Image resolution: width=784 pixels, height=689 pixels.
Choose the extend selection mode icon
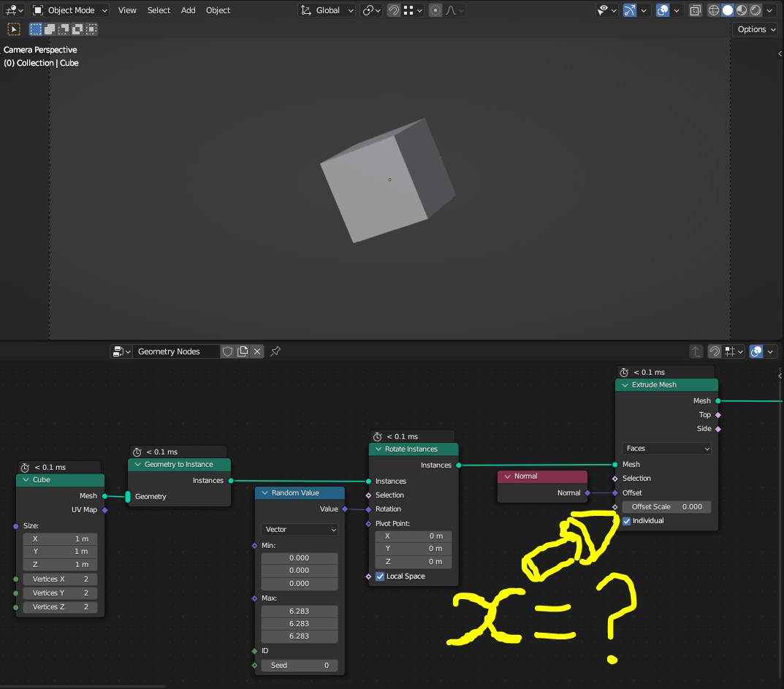coord(50,29)
